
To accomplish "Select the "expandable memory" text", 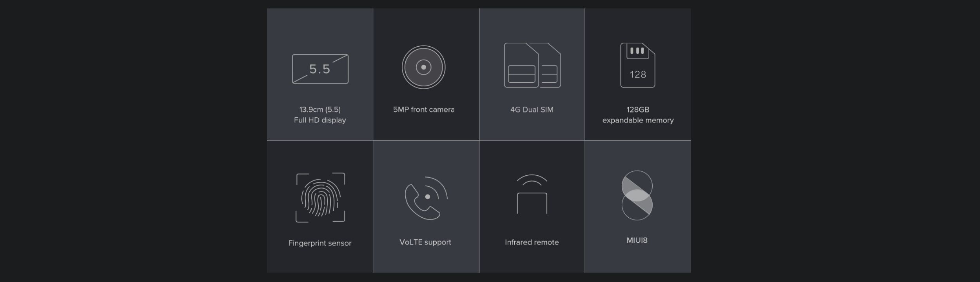I will coord(638,120).
